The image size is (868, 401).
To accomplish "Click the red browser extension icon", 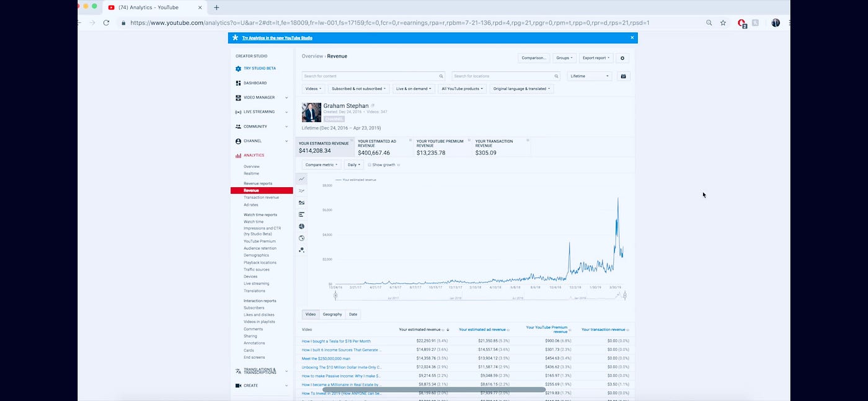I will 742,23.
